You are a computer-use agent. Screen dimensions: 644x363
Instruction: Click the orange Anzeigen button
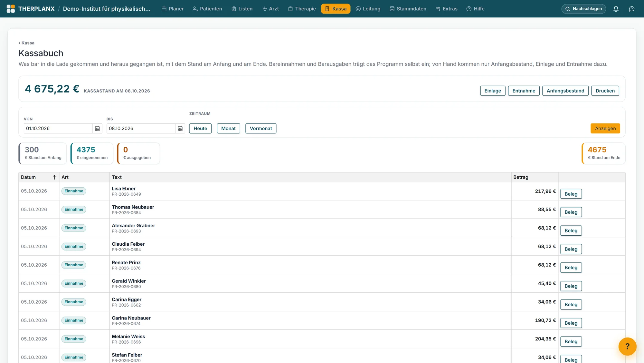tap(605, 128)
